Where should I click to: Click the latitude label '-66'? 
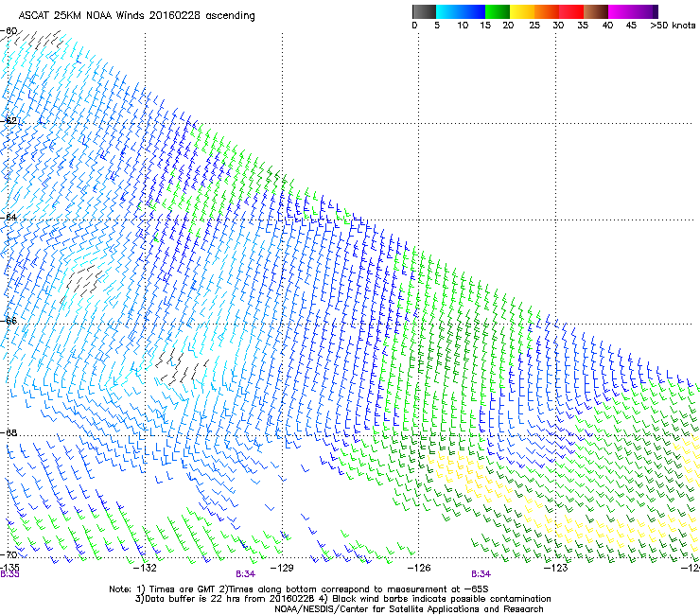(9, 321)
